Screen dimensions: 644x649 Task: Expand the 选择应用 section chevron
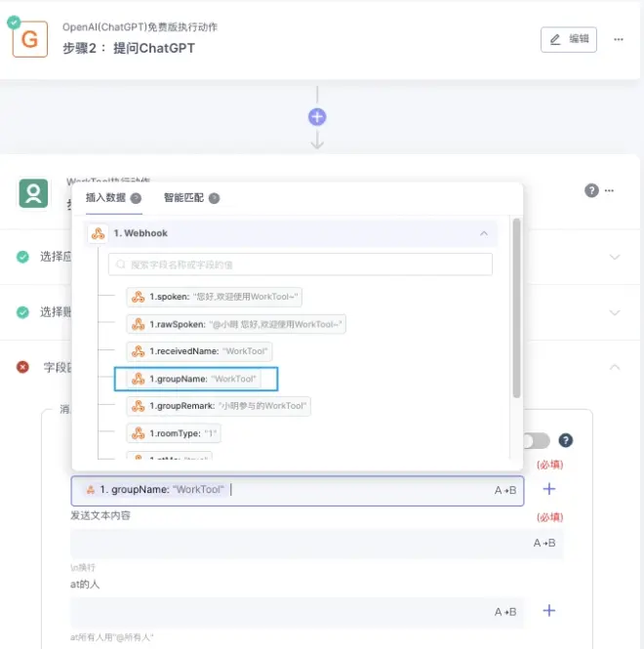pos(615,257)
